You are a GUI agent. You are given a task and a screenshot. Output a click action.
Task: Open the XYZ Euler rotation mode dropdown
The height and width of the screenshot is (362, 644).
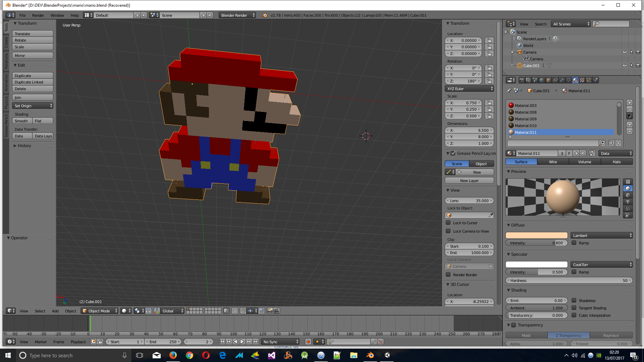(x=470, y=88)
